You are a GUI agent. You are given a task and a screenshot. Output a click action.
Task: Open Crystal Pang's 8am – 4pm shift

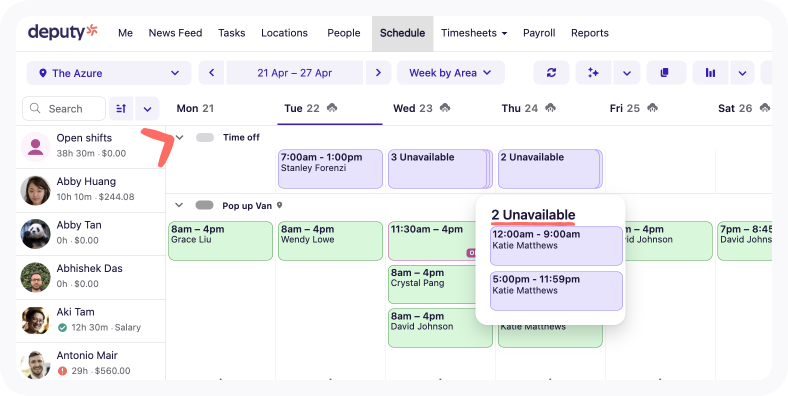click(x=432, y=284)
